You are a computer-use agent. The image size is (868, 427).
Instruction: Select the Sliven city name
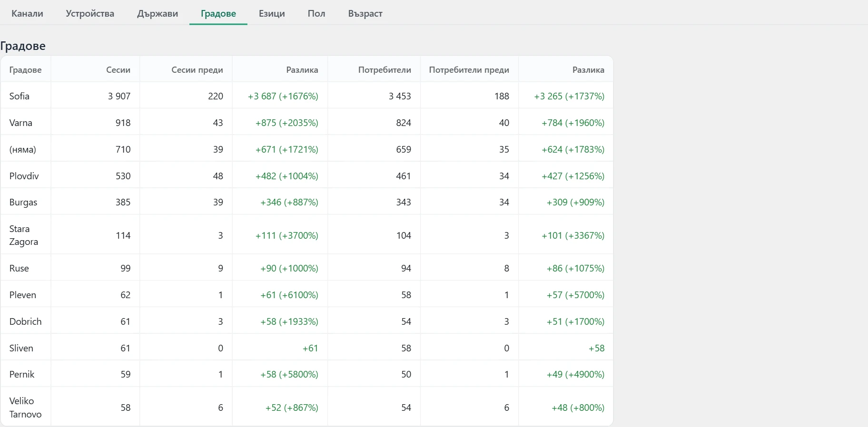click(21, 348)
